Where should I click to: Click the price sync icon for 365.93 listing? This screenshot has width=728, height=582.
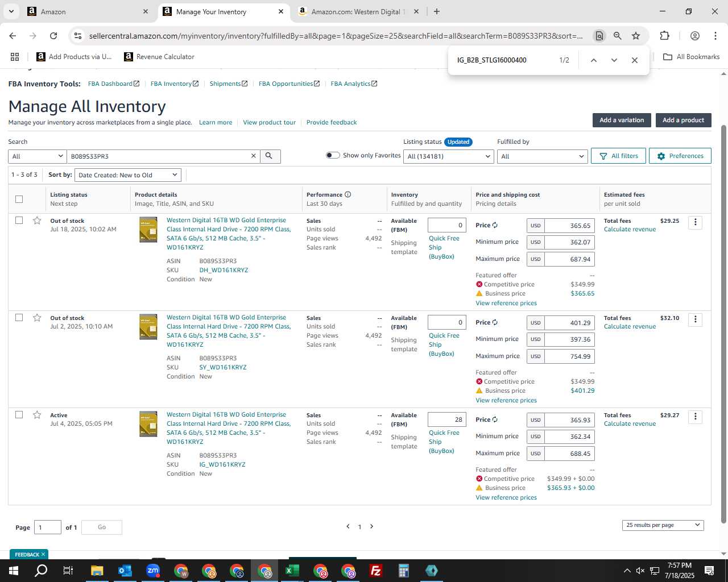pyautogui.click(x=495, y=419)
